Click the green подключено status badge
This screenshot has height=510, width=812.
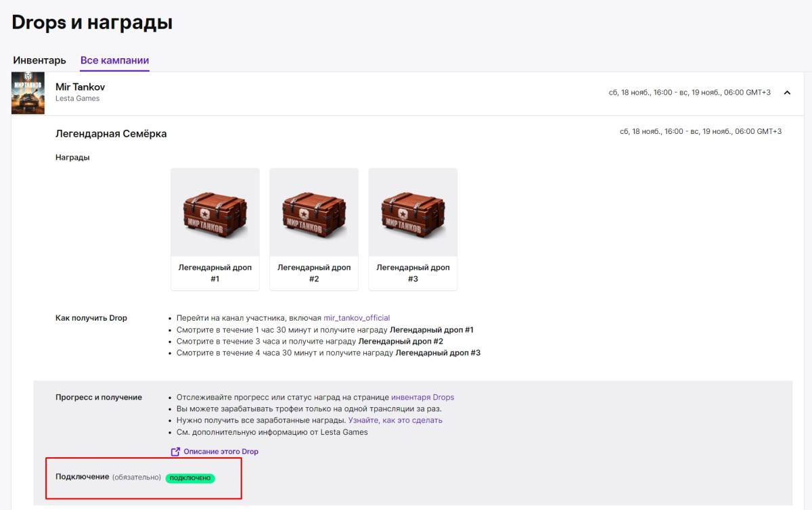[190, 478]
